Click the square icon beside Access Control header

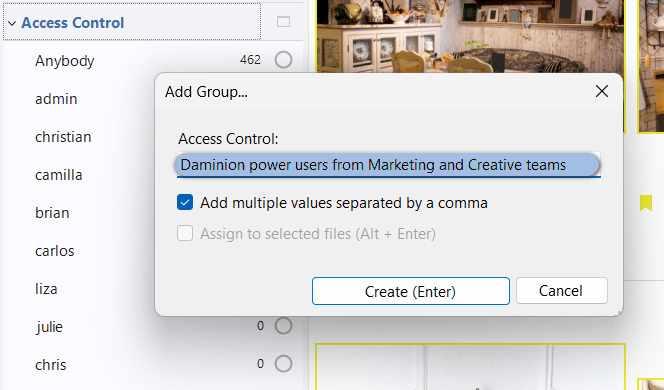click(283, 22)
